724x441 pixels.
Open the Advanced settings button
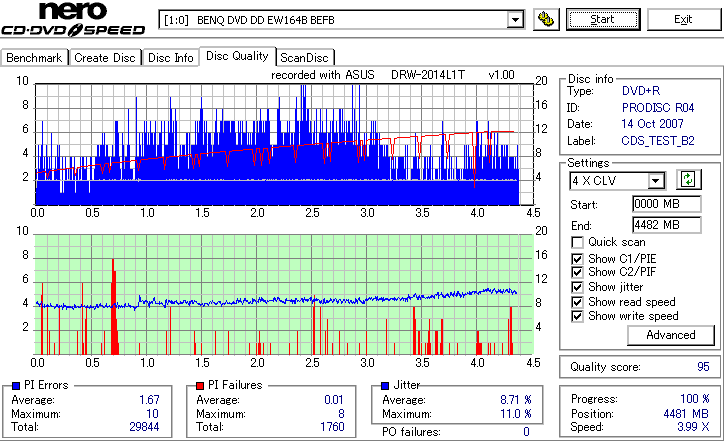670,335
